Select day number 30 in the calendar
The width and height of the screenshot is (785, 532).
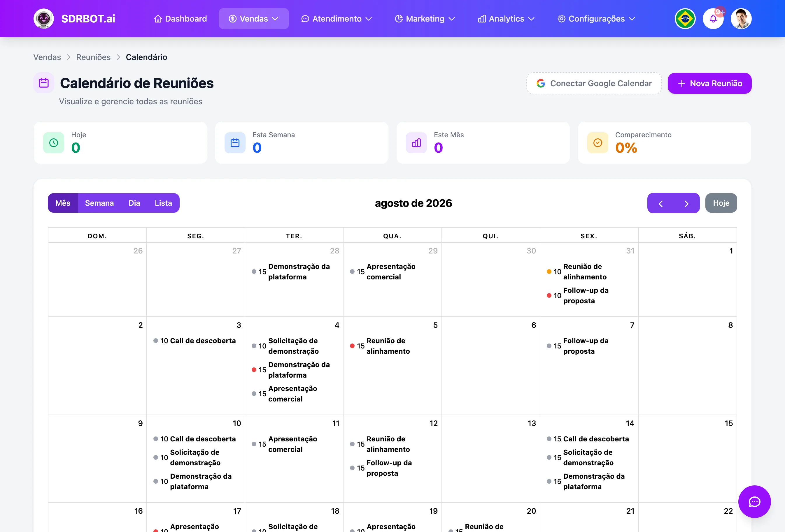(531, 251)
